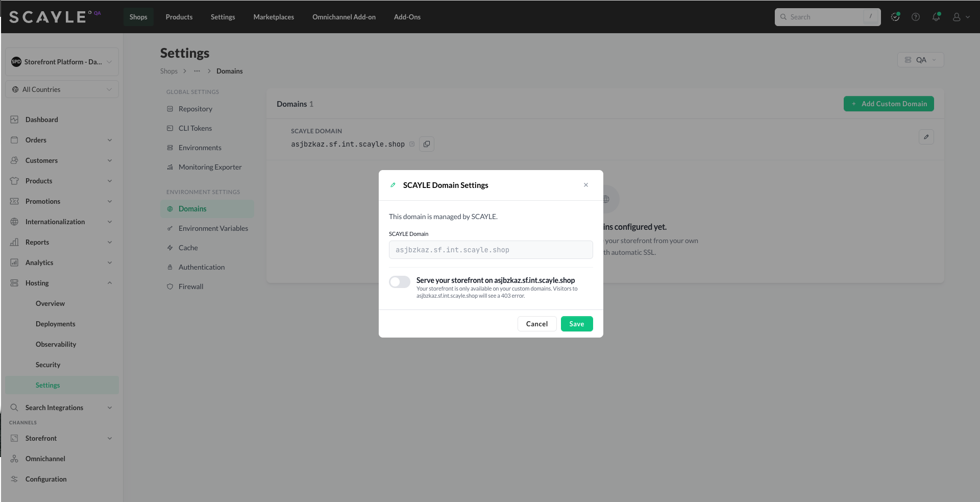The height and width of the screenshot is (502, 980).
Task: Click the Add Custom Domain button
Action: point(889,104)
